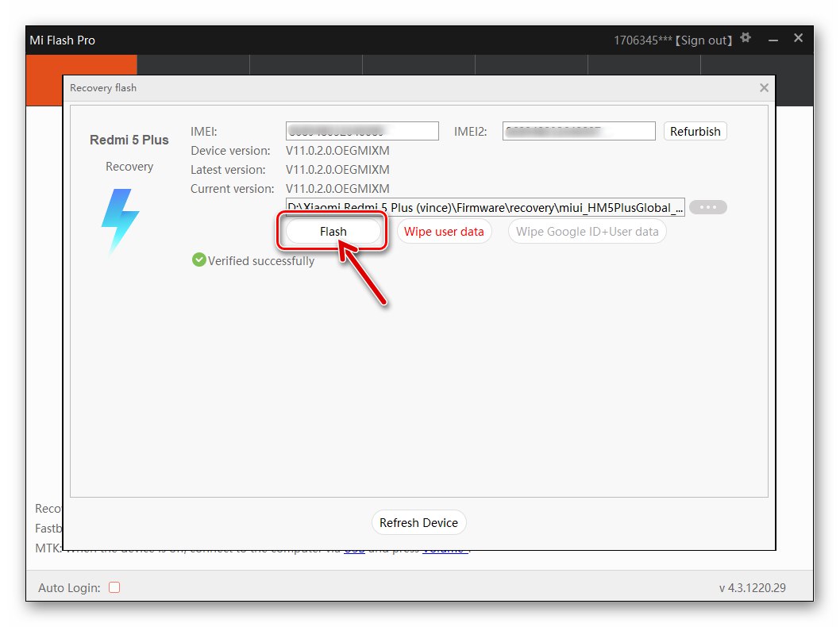This screenshot has width=840, height=627.
Task: Toggle the Auto Login checkbox
Action: 114,587
